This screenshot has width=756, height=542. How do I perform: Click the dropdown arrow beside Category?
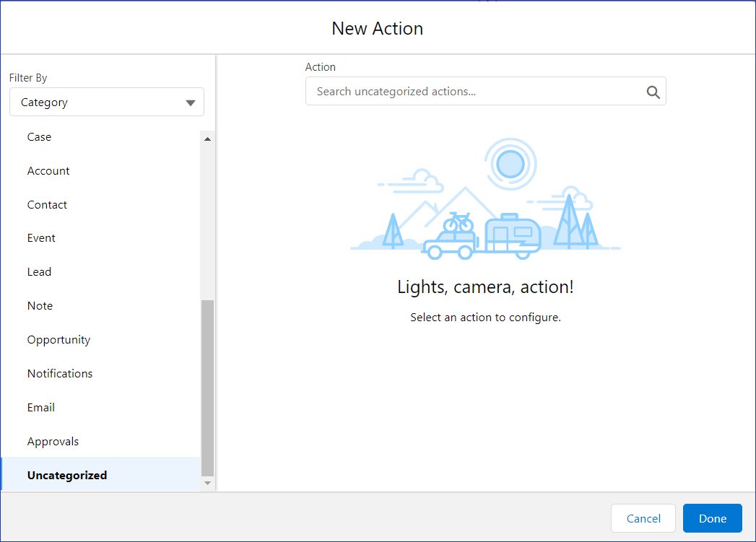[x=191, y=102]
